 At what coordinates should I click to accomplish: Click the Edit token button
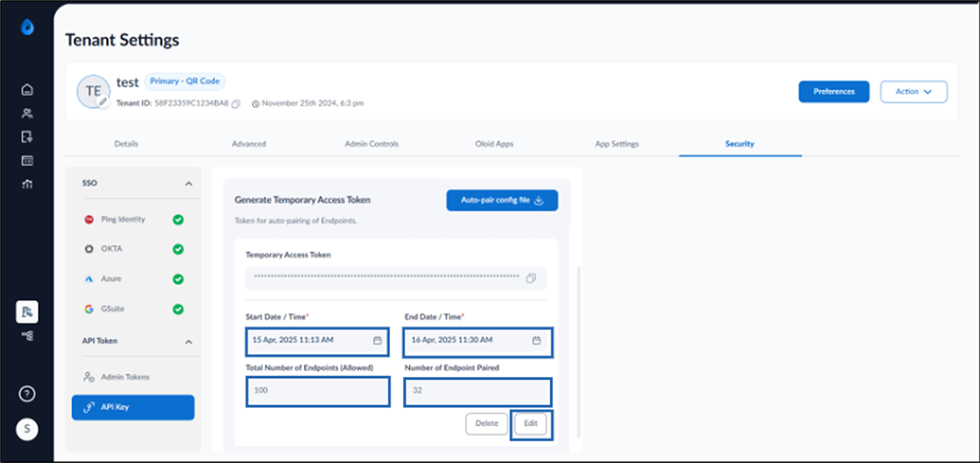click(531, 423)
